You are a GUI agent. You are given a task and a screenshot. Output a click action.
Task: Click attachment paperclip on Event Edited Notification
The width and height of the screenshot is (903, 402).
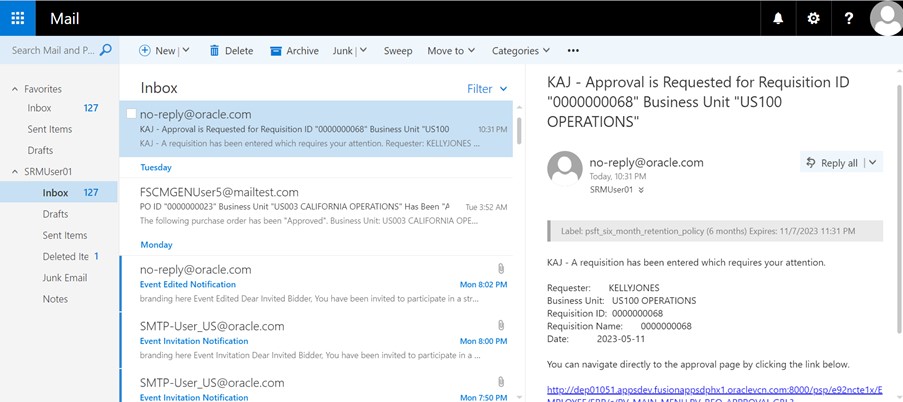pyautogui.click(x=501, y=268)
